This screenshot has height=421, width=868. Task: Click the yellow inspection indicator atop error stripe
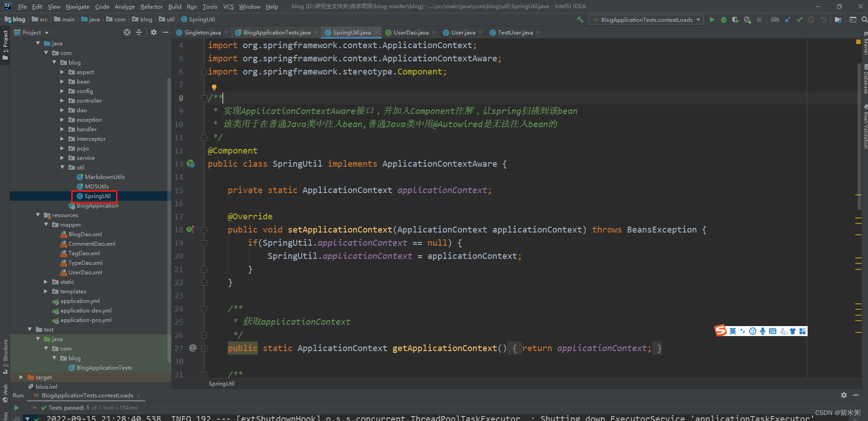pyautogui.click(x=858, y=42)
